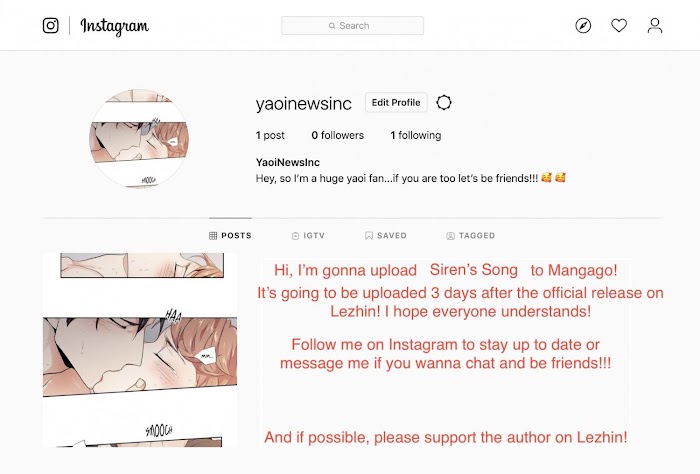The height and width of the screenshot is (474, 700).
Task: View the 1 following list
Action: [x=416, y=135]
